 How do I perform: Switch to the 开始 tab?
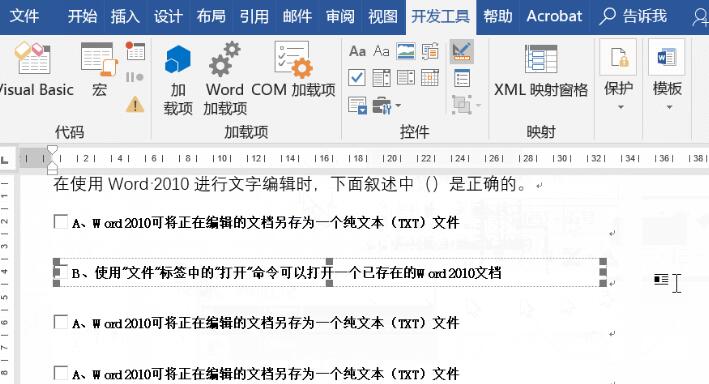[x=82, y=16]
